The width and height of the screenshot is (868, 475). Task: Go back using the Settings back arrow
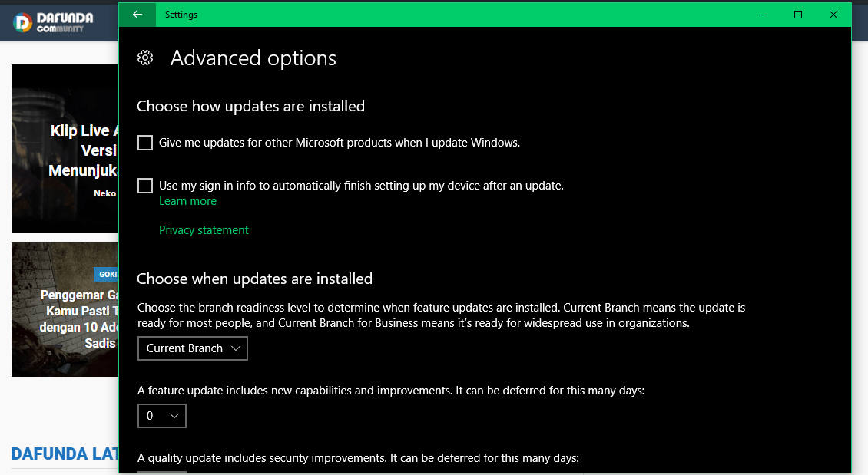tap(137, 15)
